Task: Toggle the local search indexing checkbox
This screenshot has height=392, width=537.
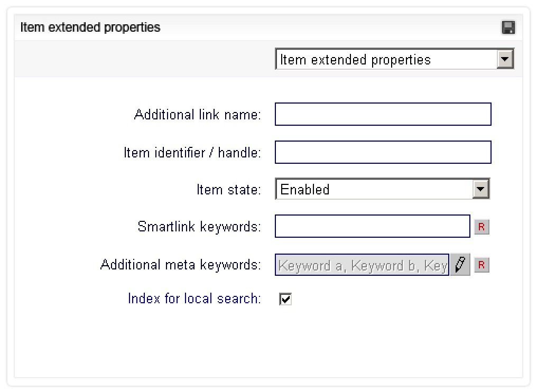Action: point(285,300)
